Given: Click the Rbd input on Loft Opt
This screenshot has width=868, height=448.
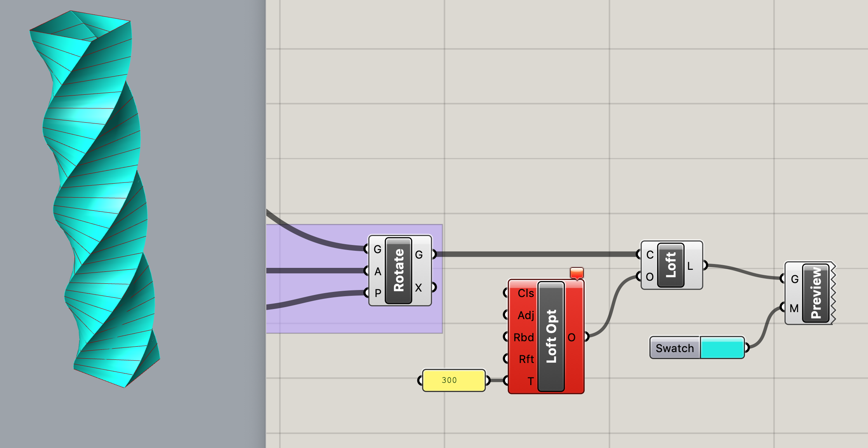Looking at the screenshot, I should coord(524,337).
